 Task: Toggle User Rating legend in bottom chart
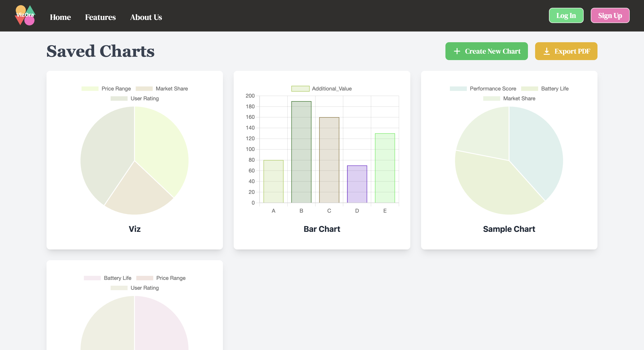click(x=134, y=288)
